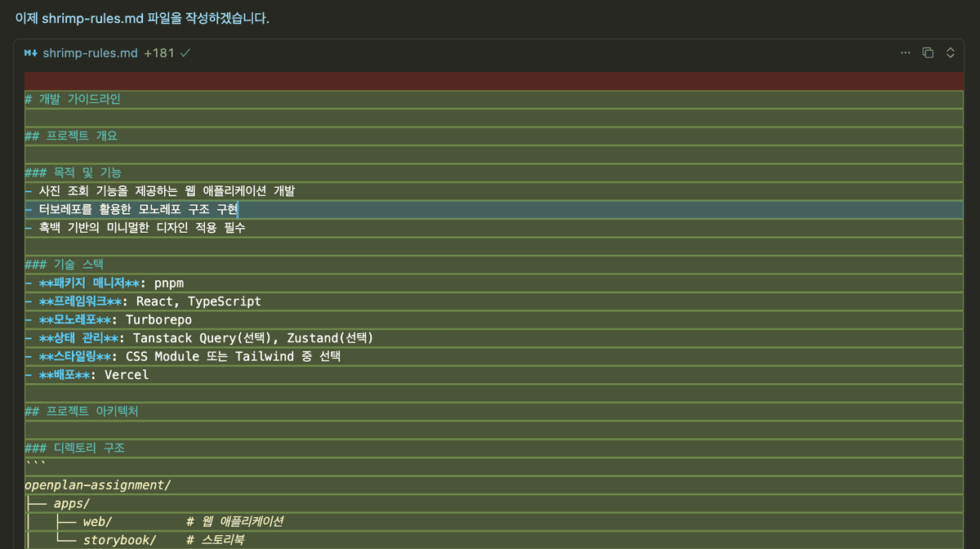Open the three-dot overflow menu
Viewport: 980px width, 549px height.
click(905, 52)
